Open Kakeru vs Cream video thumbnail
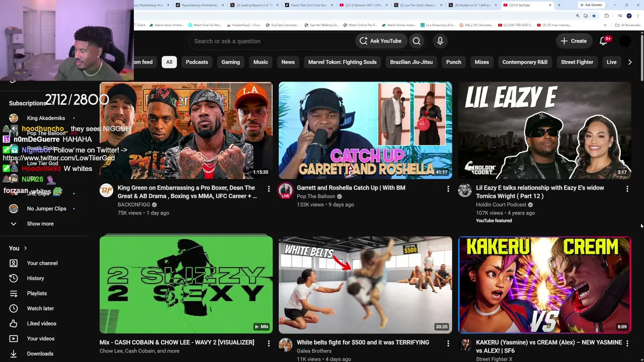 (544, 285)
